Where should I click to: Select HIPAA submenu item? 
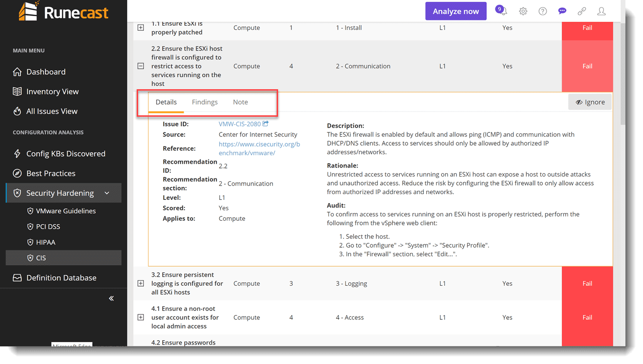tap(46, 242)
